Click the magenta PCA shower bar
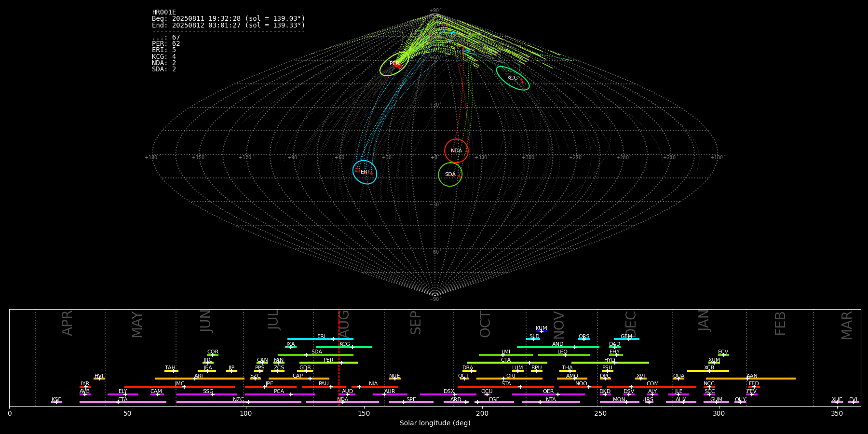This screenshot has height=434, width=868. click(280, 394)
